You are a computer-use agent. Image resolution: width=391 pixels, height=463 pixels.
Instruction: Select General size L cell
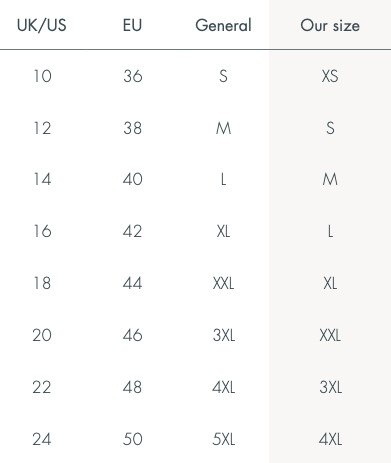223,179
